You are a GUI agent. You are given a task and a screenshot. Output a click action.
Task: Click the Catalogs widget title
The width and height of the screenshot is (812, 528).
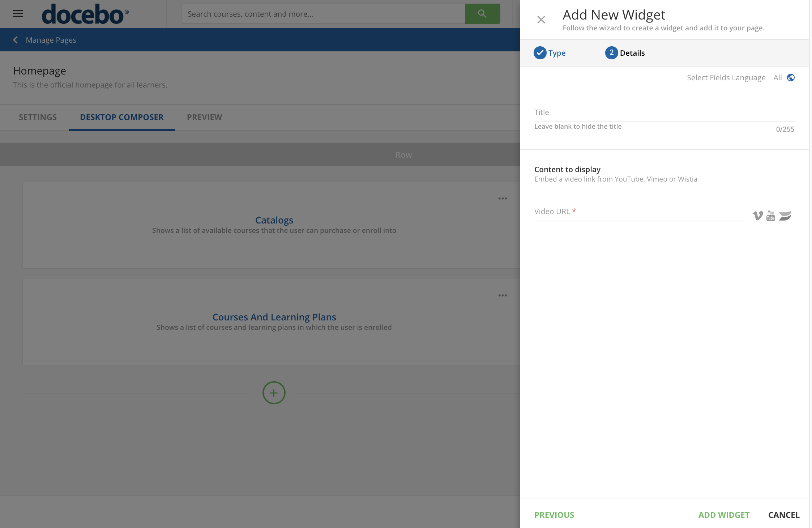274,220
